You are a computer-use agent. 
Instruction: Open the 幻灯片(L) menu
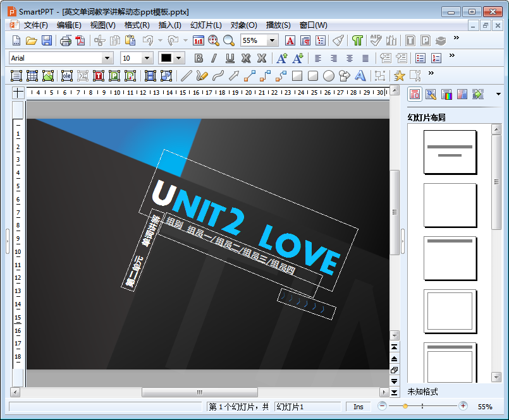205,25
